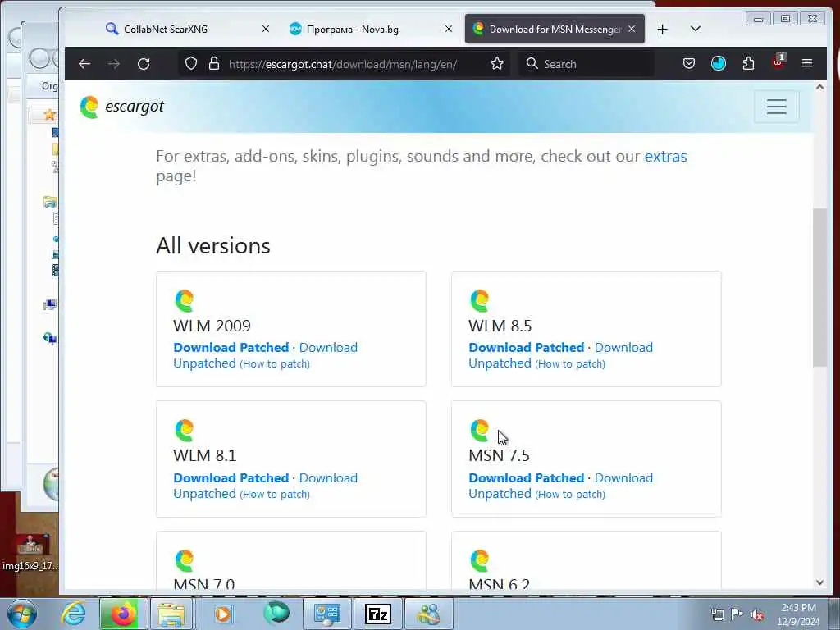Open How to patch for WLM 8.5
Screen dimensions: 840x630
tap(570, 363)
